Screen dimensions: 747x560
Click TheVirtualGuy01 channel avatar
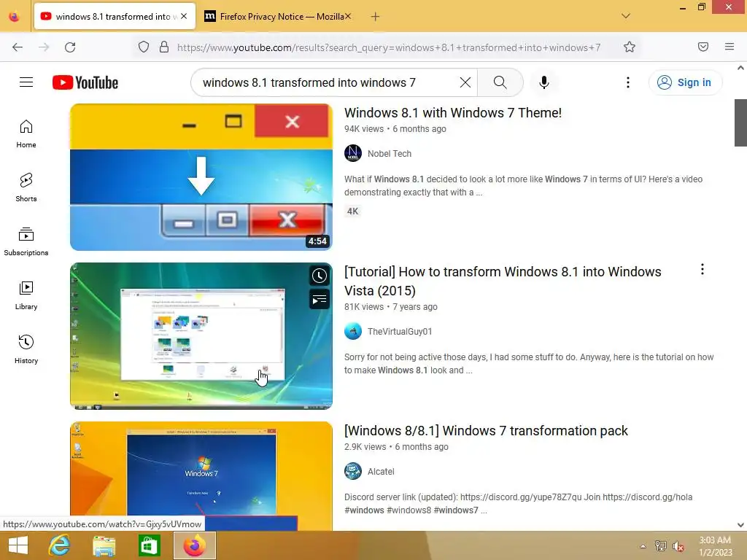353,332
